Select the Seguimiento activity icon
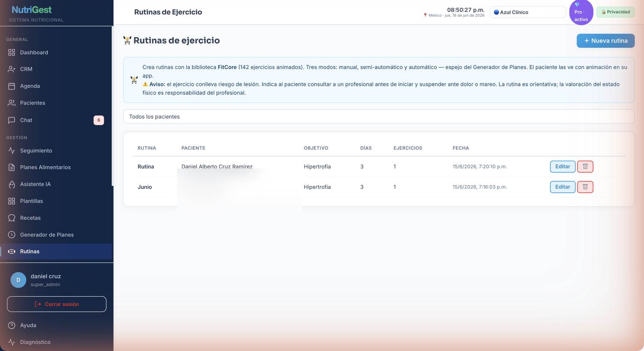644x351 pixels. pos(12,151)
